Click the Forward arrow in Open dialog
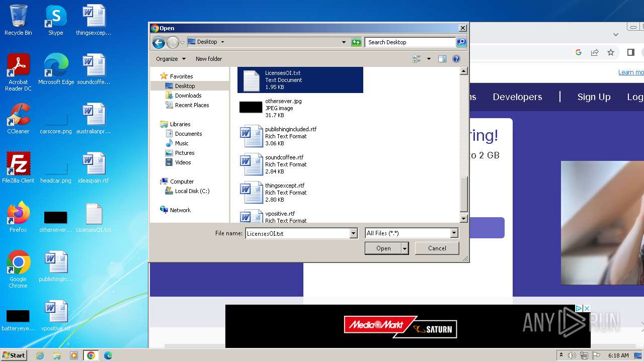 (x=173, y=43)
